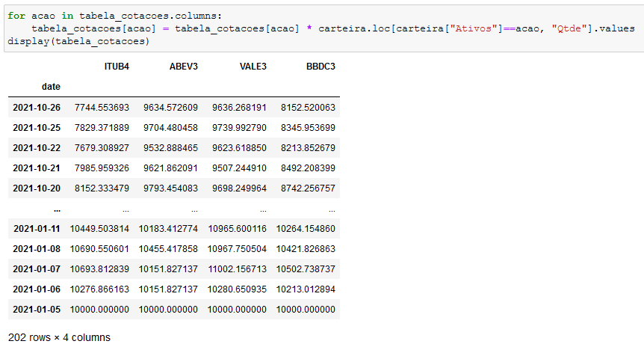This screenshot has height=350, width=644.
Task: Select the VALE3 column header
Action: click(253, 67)
